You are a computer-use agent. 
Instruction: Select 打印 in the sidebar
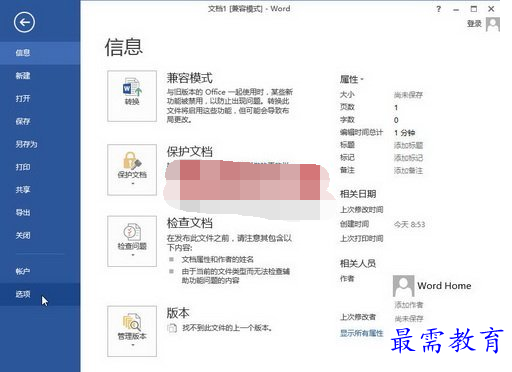40,167
